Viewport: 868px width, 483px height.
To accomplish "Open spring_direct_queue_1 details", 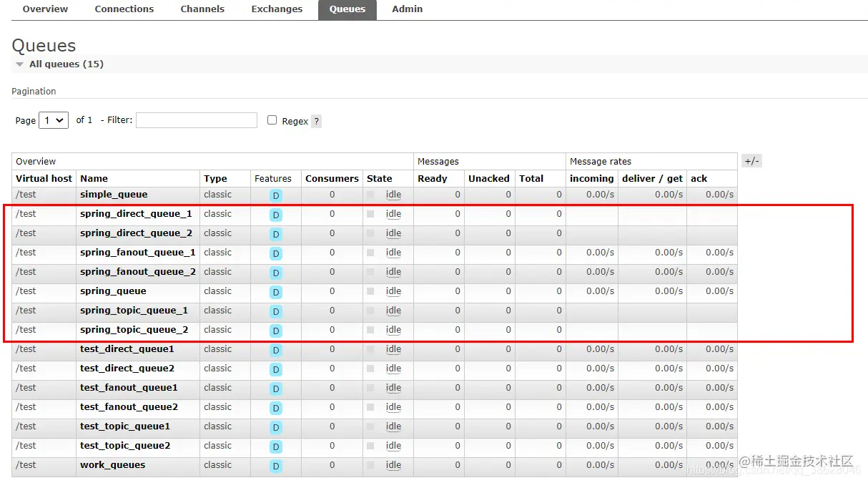I will [136, 214].
